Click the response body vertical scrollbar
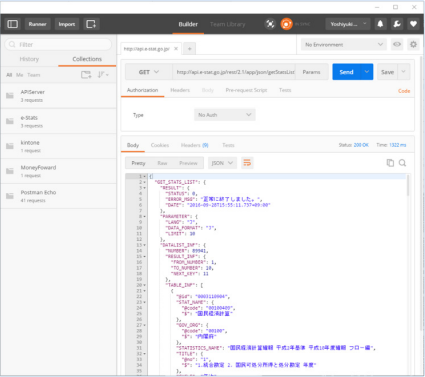Image resolution: width=425 pixels, height=377 pixels. click(x=408, y=185)
